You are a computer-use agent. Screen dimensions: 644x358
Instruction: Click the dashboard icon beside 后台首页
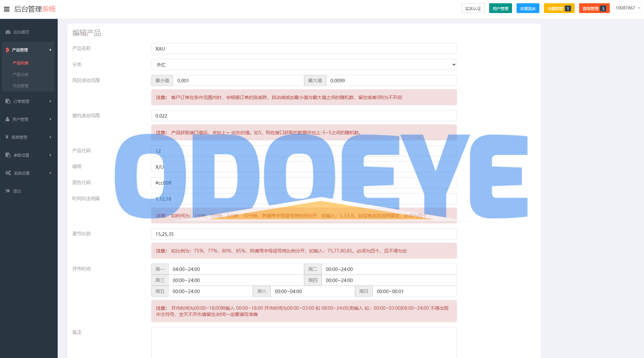tap(8, 32)
